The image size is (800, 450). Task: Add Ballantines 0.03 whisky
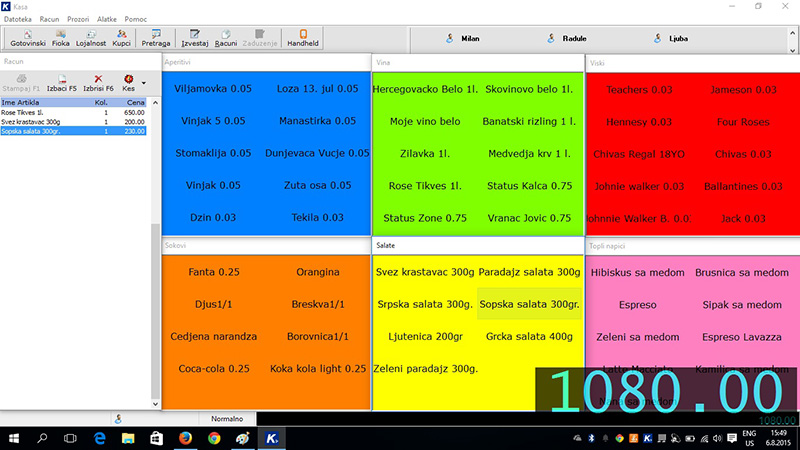[743, 186]
